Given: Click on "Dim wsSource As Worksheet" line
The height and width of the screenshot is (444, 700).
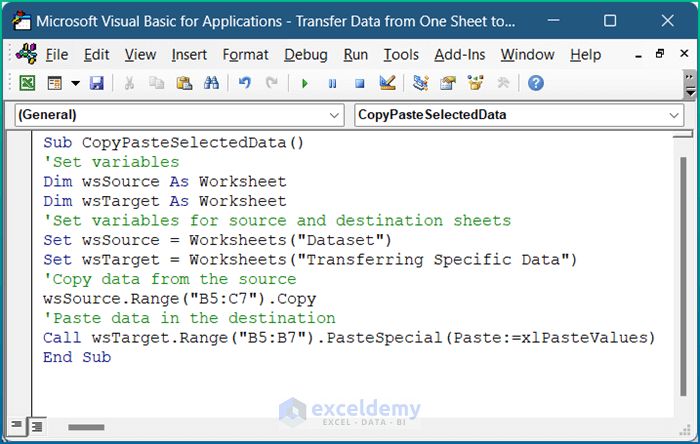Looking at the screenshot, I should pos(165,182).
